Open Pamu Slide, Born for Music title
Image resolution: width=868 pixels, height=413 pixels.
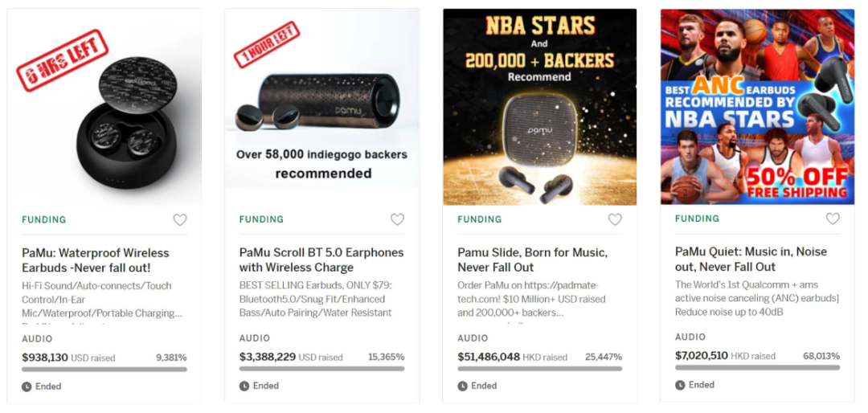pyautogui.click(x=532, y=260)
